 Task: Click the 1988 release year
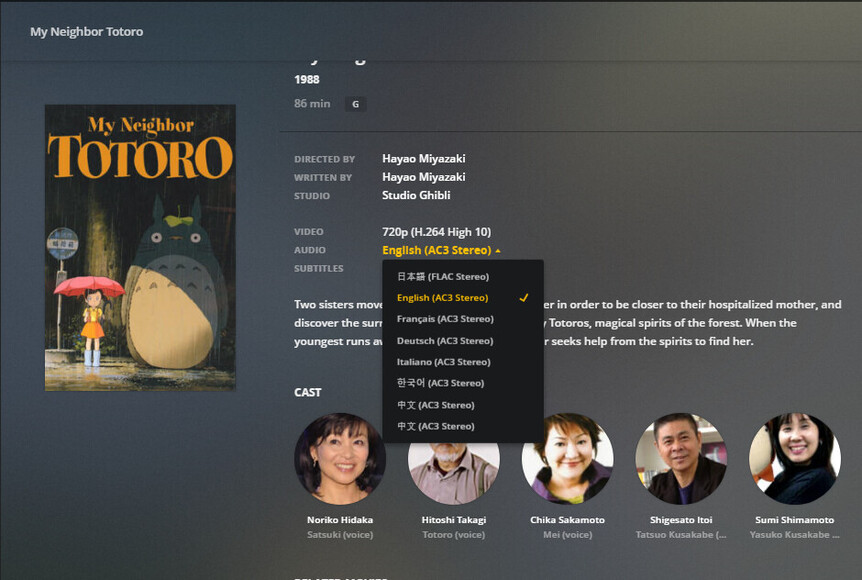307,80
